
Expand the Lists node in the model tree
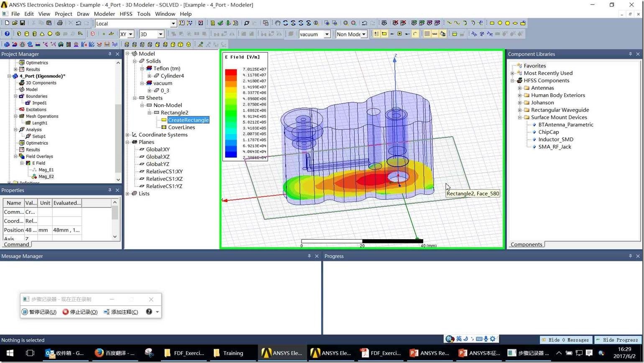(x=127, y=194)
